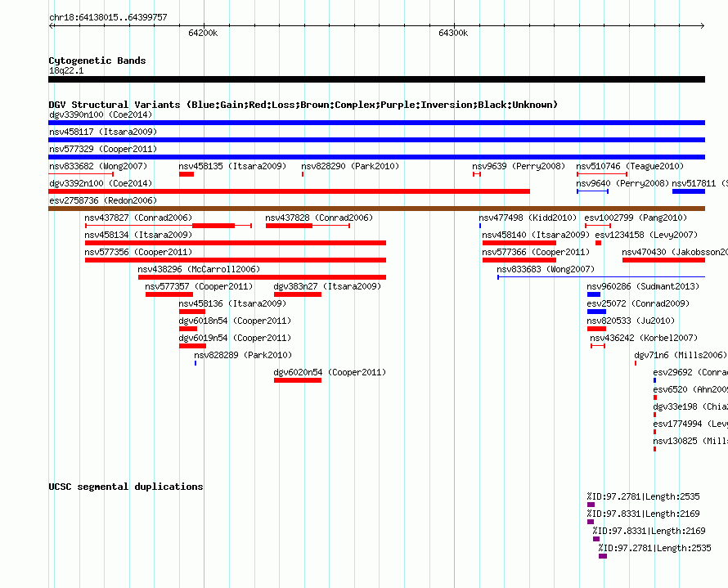The width and height of the screenshot is (728, 588).
Task: Click the esv2758736 (Redon2006) brown bar
Action: (376, 209)
